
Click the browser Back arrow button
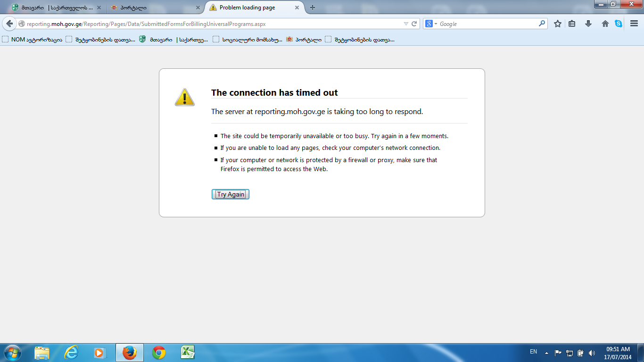tap(9, 24)
